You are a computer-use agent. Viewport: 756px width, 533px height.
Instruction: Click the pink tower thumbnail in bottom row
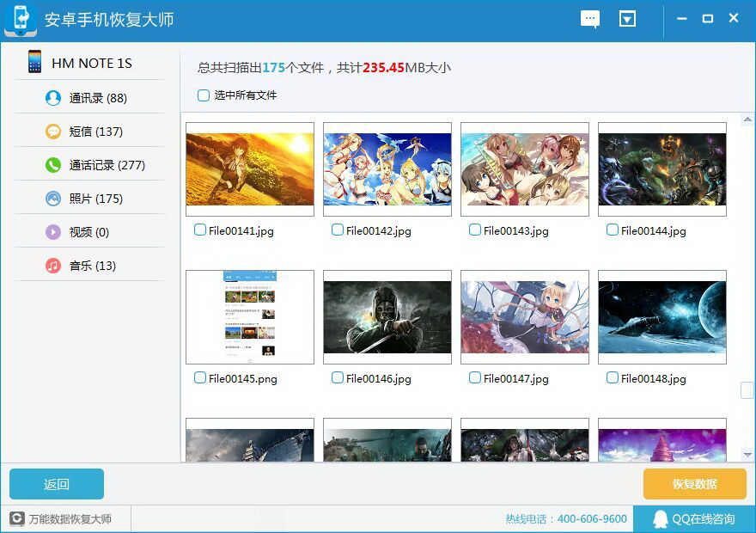(x=662, y=440)
